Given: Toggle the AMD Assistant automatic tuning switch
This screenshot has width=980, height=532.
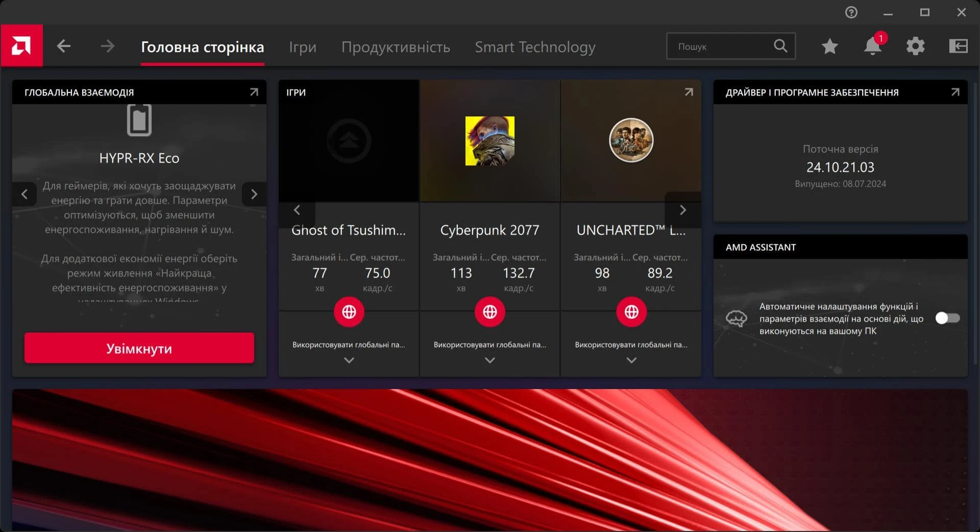Looking at the screenshot, I should [x=947, y=318].
